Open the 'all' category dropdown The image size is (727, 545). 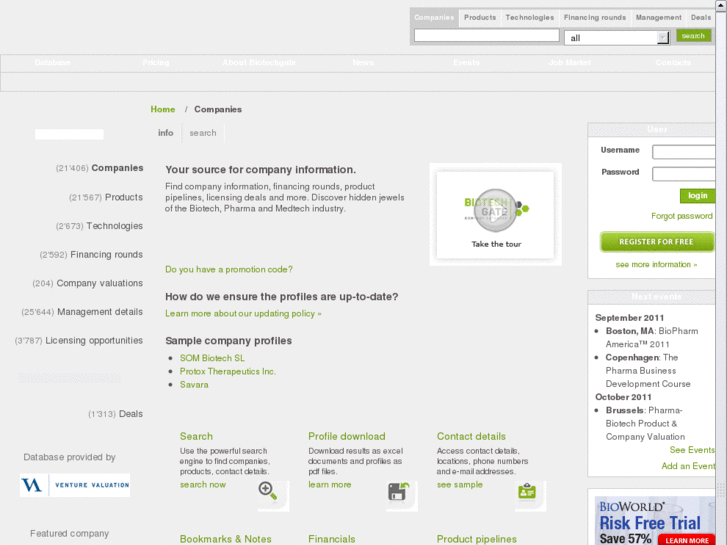617,38
